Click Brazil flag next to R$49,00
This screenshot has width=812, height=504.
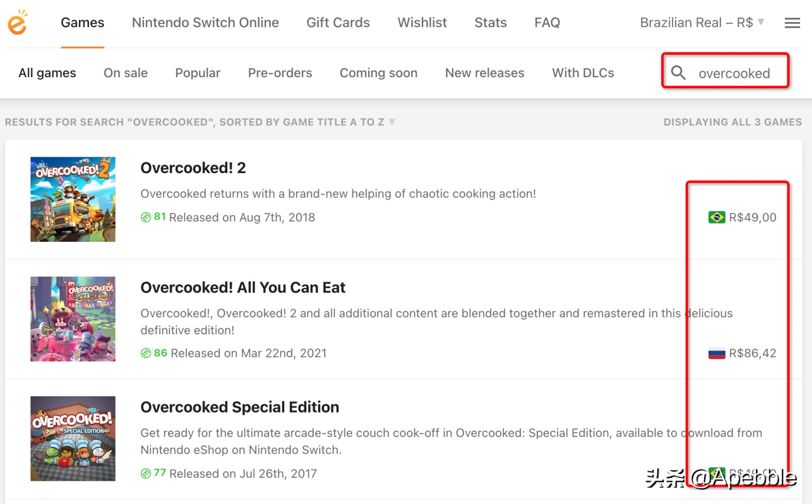point(717,218)
